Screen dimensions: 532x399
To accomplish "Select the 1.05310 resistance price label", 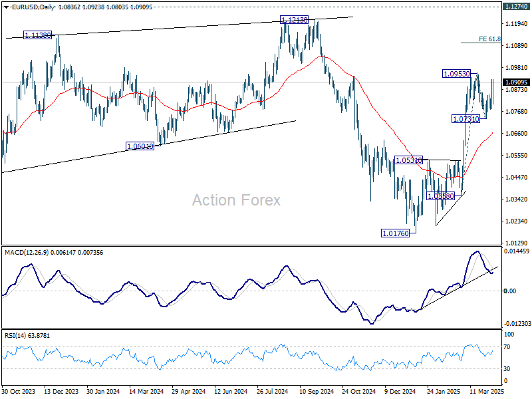I will pyautogui.click(x=408, y=160).
